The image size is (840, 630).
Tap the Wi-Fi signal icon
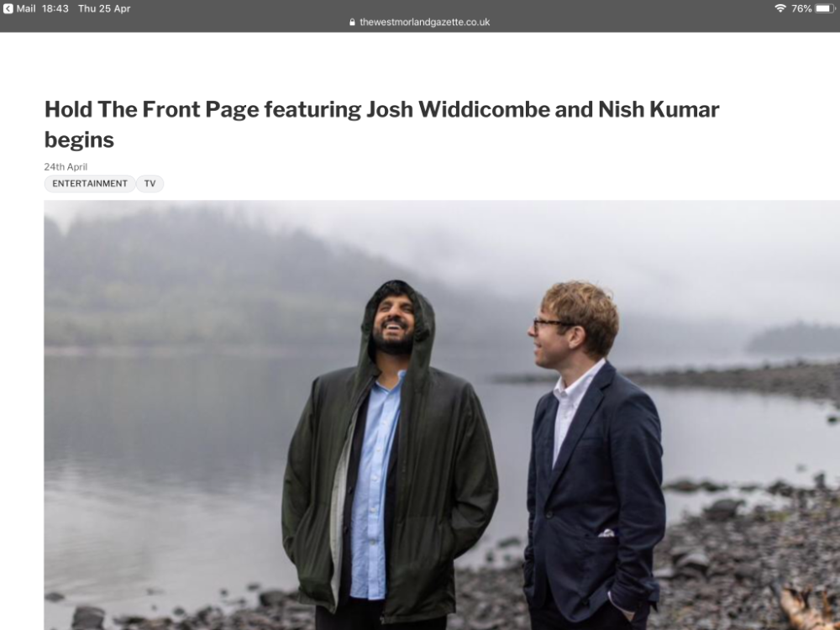tap(780, 8)
